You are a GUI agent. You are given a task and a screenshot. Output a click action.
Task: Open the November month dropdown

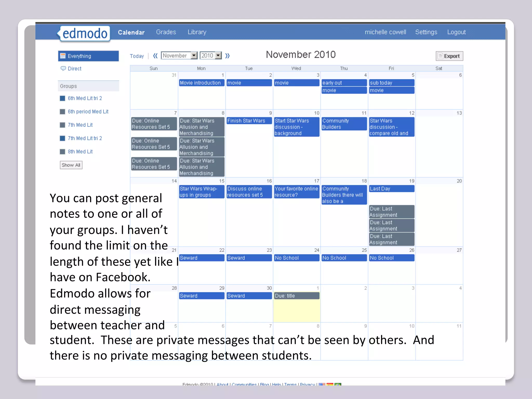pos(179,56)
